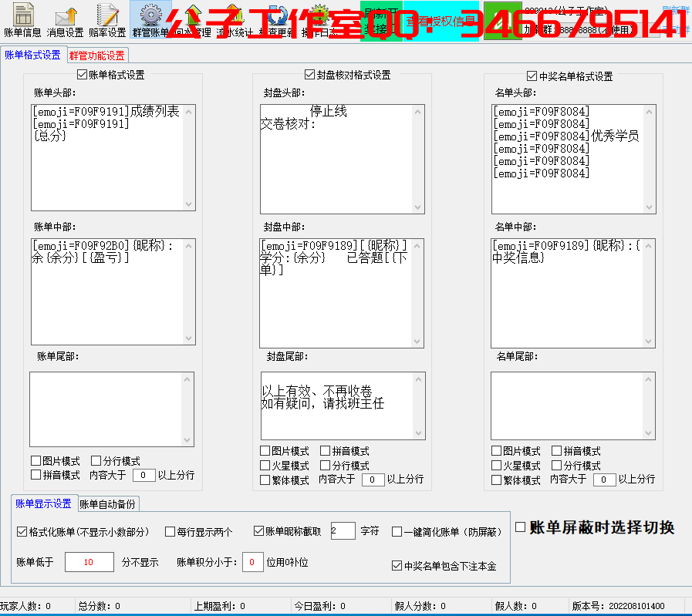Screen dimensions: 692x616
Task: Enable 分行模式 under 账单尾部
Action: (x=96, y=461)
